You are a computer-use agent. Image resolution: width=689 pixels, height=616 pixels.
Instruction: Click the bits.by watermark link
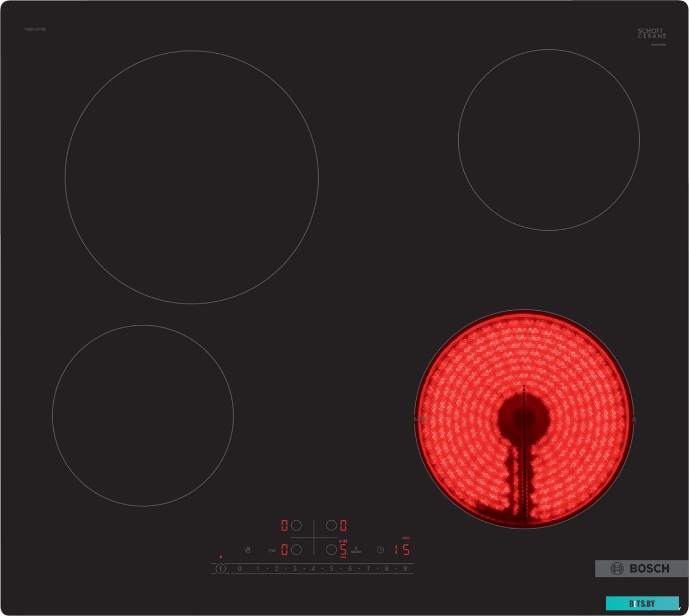(642, 604)
